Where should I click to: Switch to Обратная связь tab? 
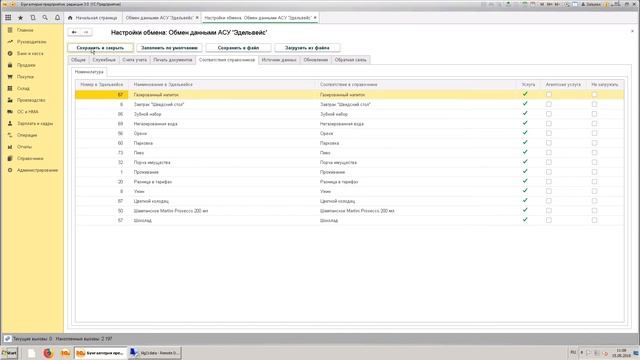(x=350, y=60)
